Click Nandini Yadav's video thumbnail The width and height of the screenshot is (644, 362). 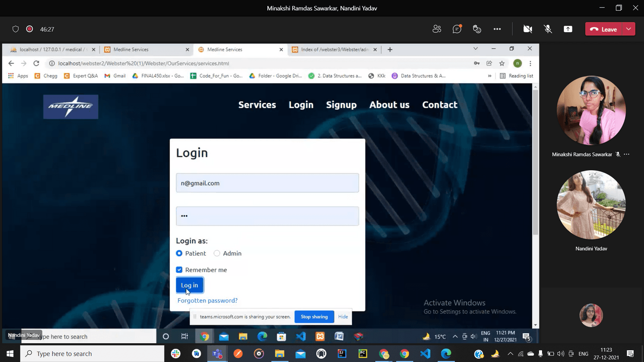[x=591, y=205]
